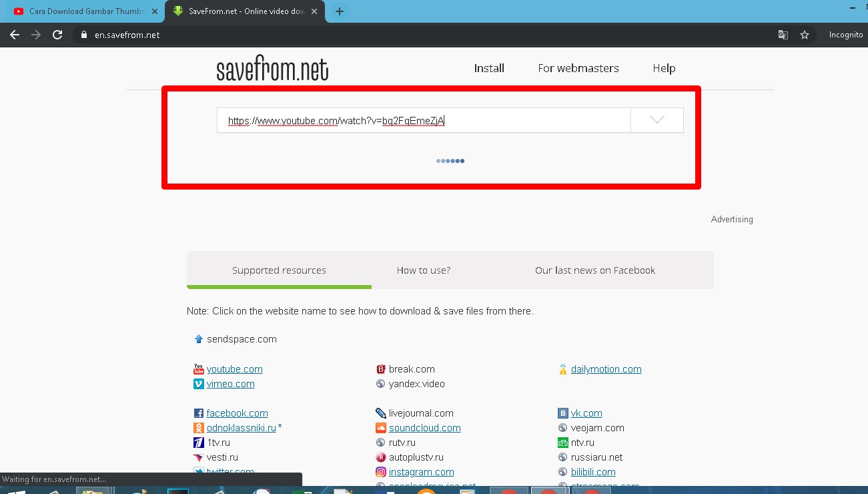868x494 pixels.
Task: Click the Advertising label
Action: 732,219
